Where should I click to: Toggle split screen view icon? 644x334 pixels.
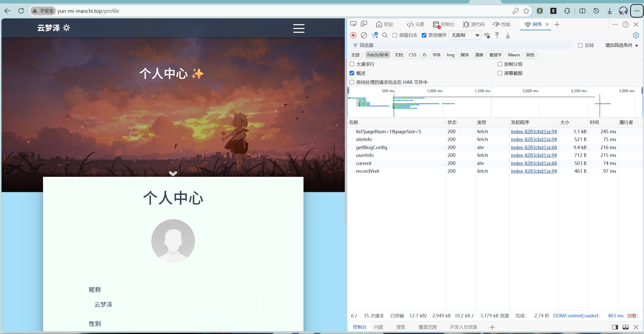[x=582, y=11]
